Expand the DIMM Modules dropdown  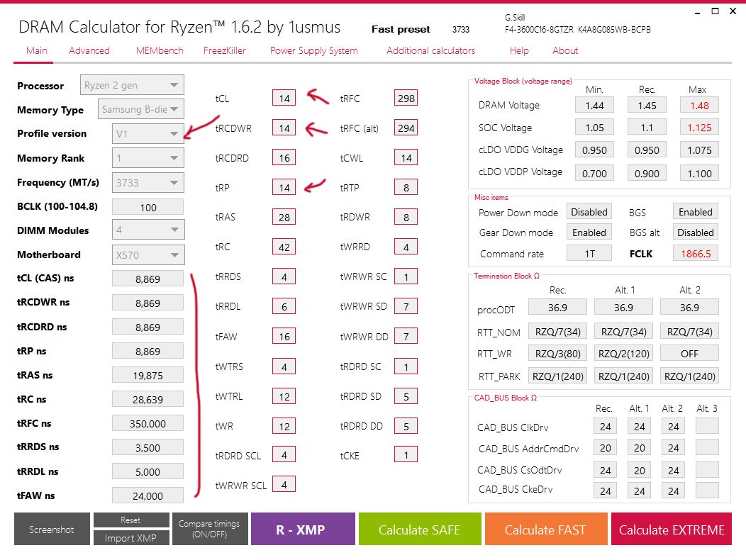(x=148, y=230)
